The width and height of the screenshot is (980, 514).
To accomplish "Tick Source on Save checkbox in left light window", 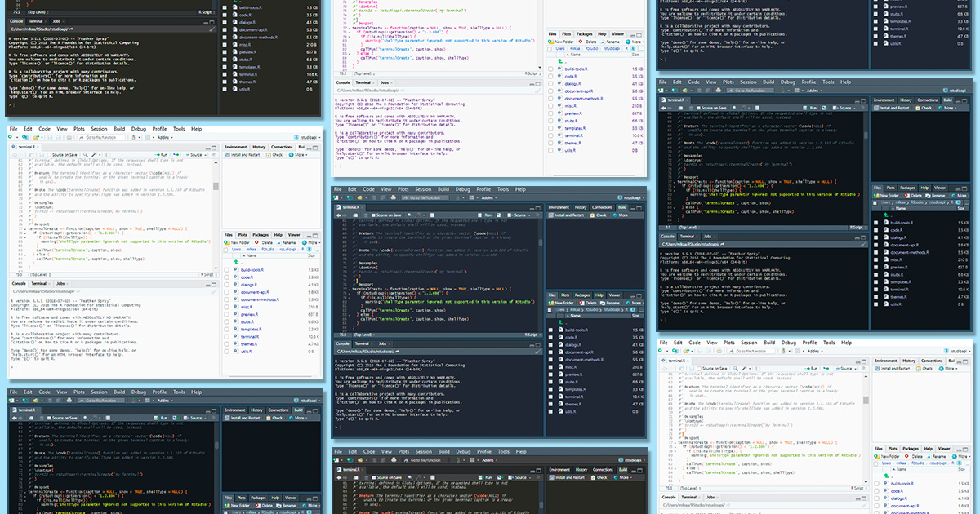I will tap(48, 154).
